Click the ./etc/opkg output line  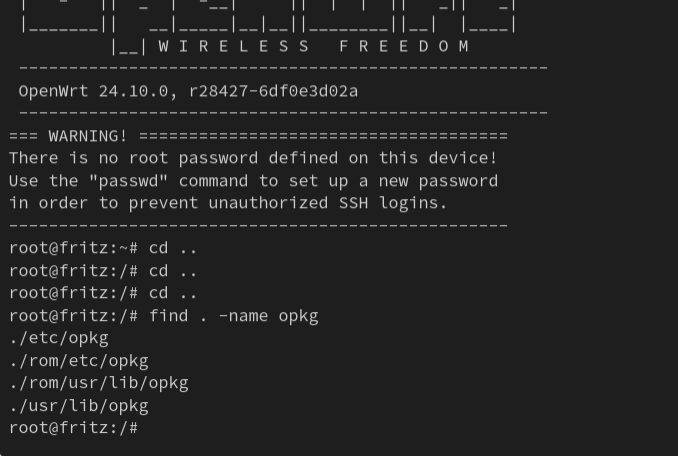click(59, 338)
